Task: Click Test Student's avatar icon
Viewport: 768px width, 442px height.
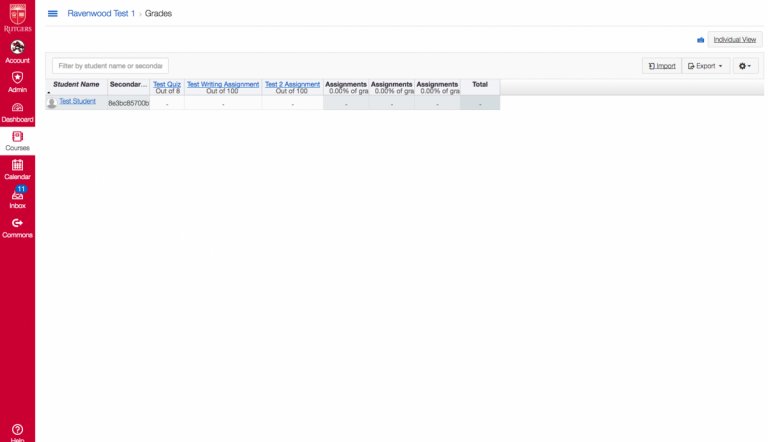Action: 51,103
